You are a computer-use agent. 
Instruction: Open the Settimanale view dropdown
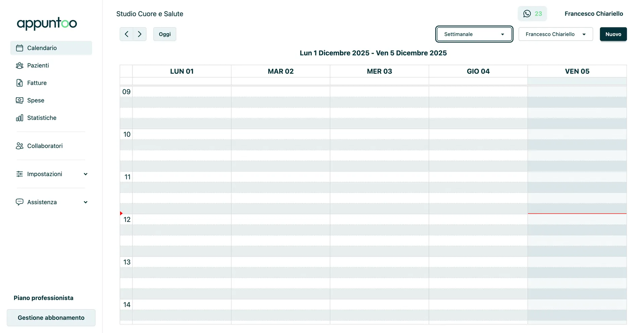(x=474, y=34)
